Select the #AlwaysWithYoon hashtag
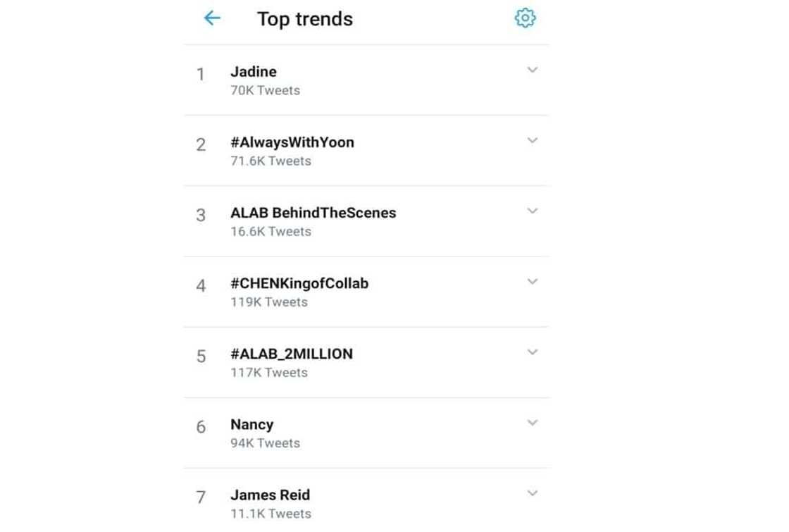Viewport: 789px width, 532px height. click(x=292, y=142)
